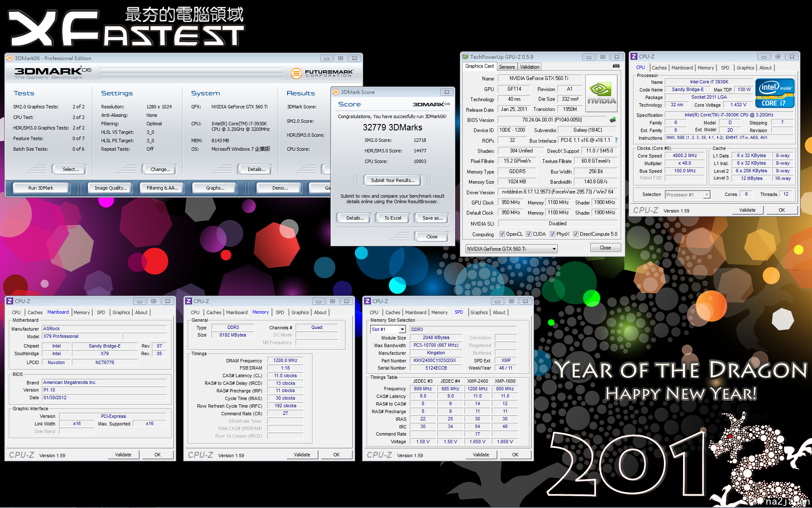Screen dimensions: 812x508
Task: Click Validate in top-right CPU-Z window
Action: [747, 210]
